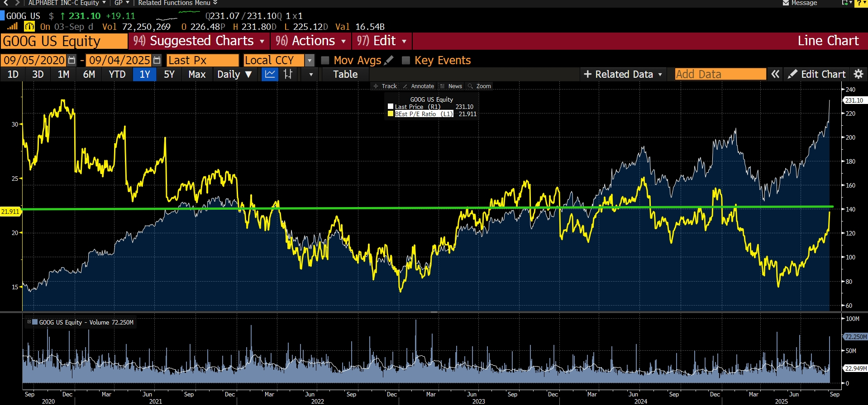
Task: Switch to Table view
Action: (x=345, y=74)
